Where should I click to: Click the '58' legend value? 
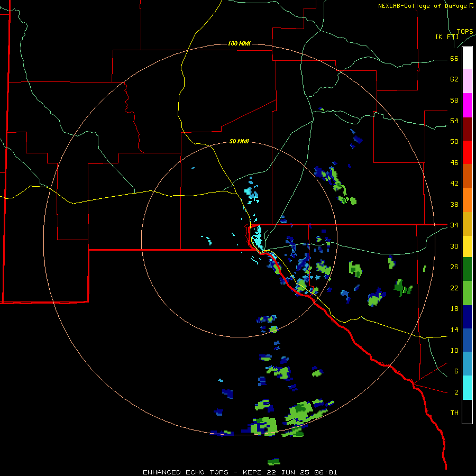[454, 100]
